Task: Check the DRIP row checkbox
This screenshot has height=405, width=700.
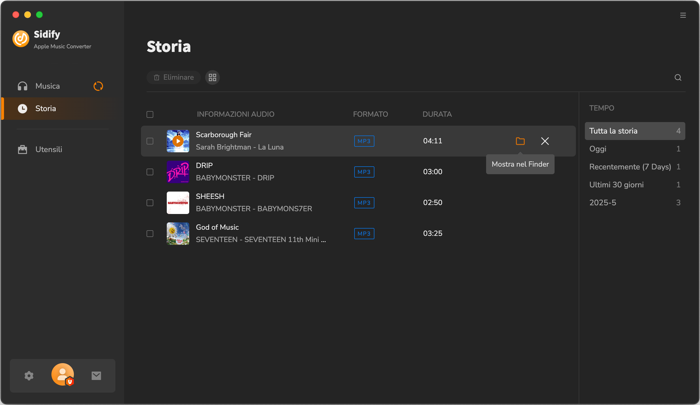Action: click(150, 172)
